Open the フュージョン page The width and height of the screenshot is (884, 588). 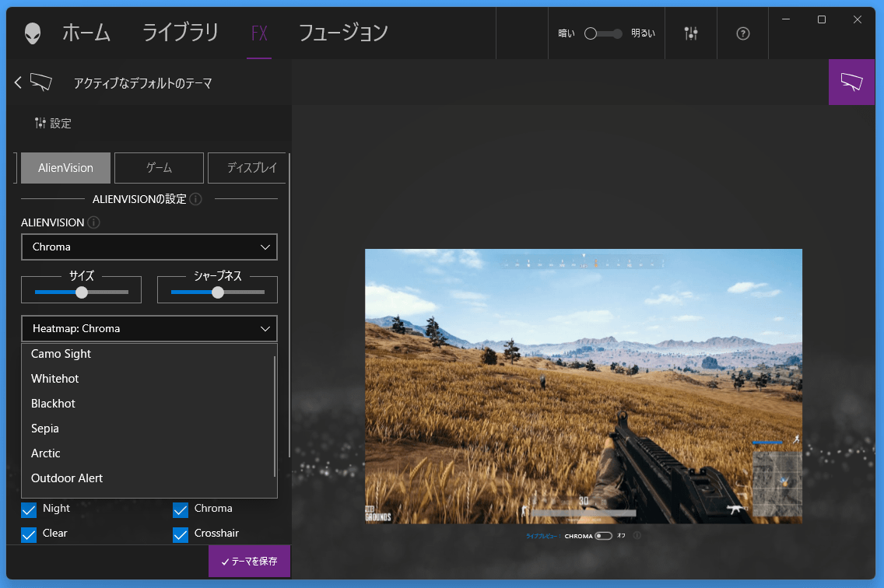tap(343, 33)
